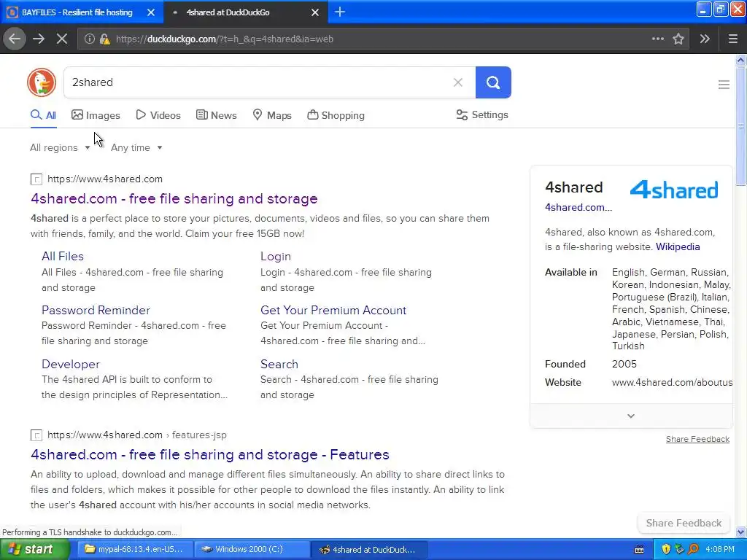Open 4shared.com free file sharing result
Image resolution: width=747 pixels, height=560 pixels.
point(174,198)
